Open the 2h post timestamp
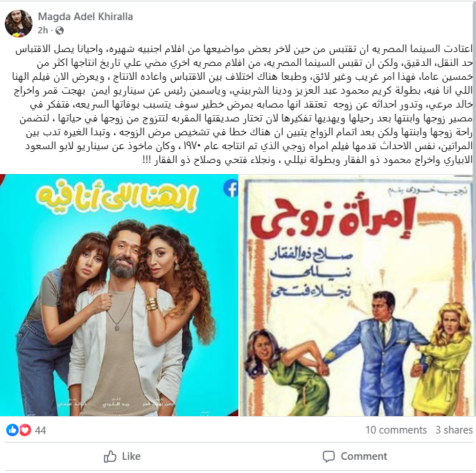Image resolution: width=476 pixels, height=473 pixels. click(43, 31)
